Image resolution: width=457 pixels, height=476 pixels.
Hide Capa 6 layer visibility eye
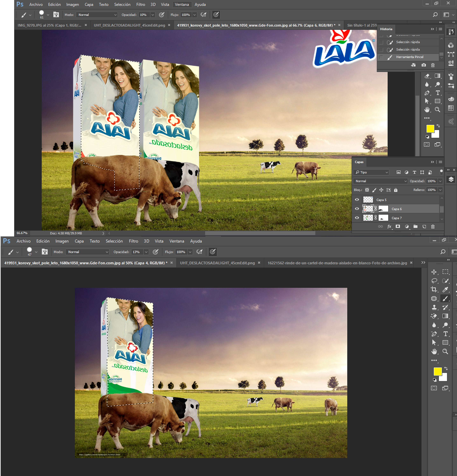click(357, 209)
